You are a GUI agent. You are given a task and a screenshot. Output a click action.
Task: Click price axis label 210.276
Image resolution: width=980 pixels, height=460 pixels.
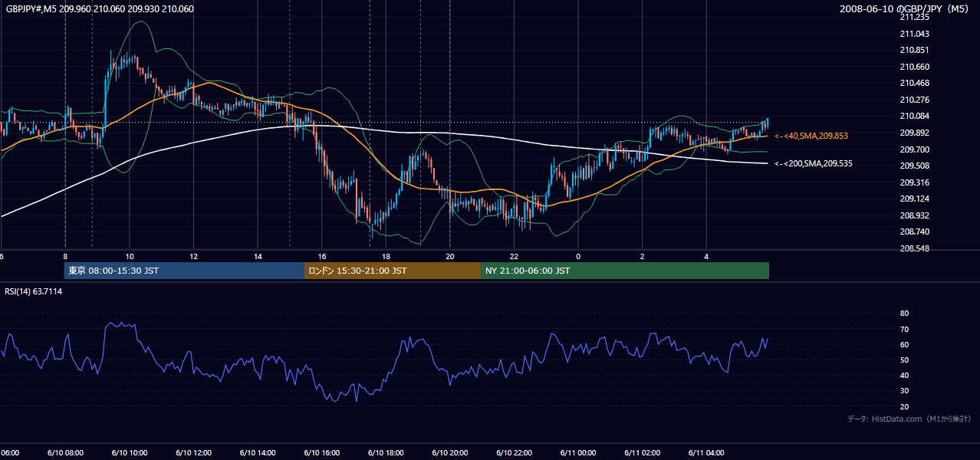[914, 100]
